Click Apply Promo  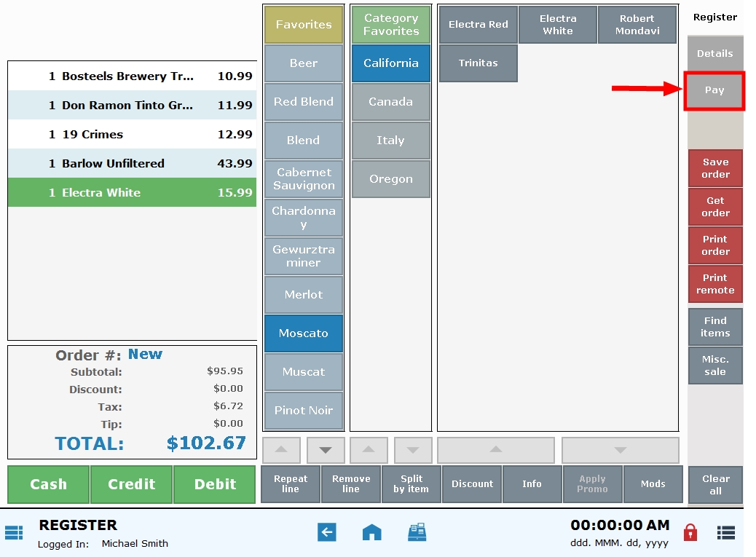593,483
